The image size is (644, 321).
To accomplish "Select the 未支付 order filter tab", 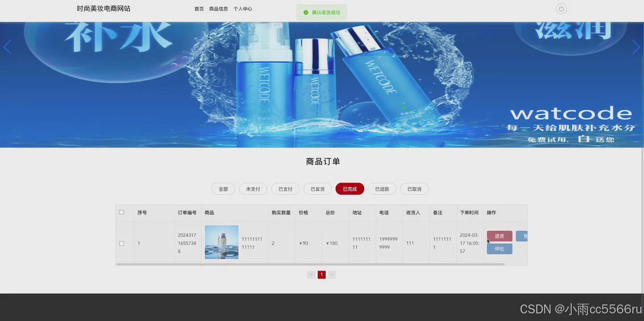I will point(253,189).
